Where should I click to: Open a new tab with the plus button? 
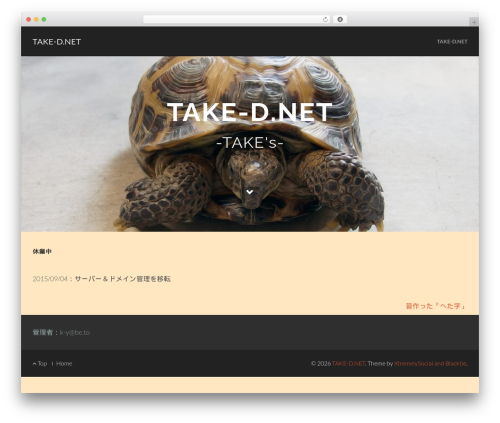tap(474, 22)
